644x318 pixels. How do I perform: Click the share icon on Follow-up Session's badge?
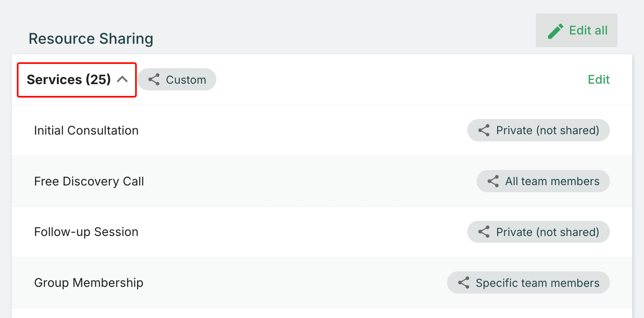[x=484, y=232]
